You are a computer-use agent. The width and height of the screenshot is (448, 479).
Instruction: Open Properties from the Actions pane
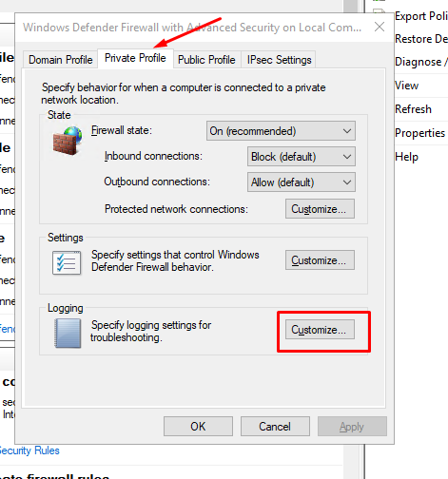click(419, 133)
